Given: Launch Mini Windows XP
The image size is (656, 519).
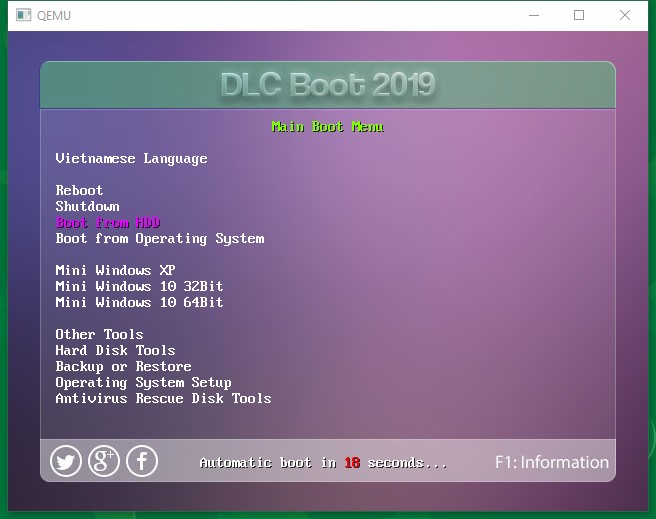Looking at the screenshot, I should pos(115,270).
